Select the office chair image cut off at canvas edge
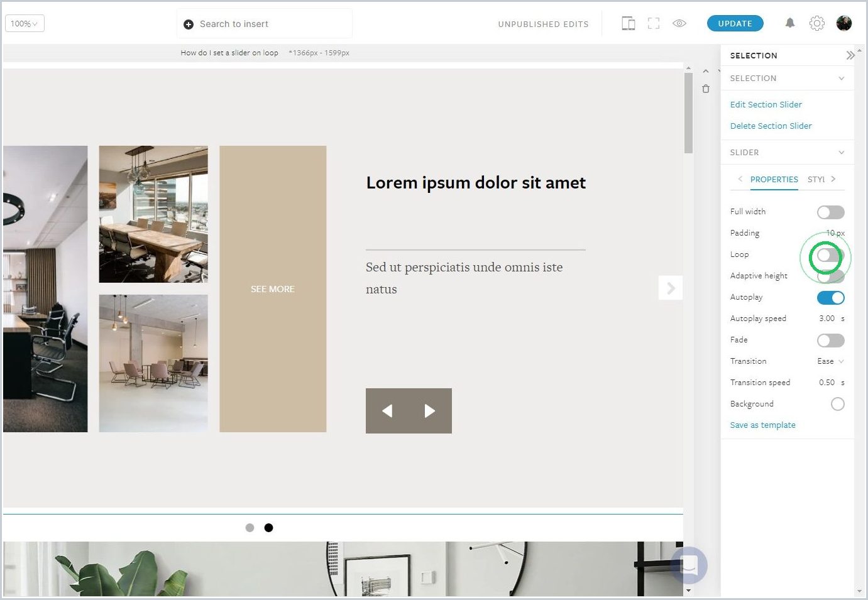 pyautogui.click(x=45, y=289)
